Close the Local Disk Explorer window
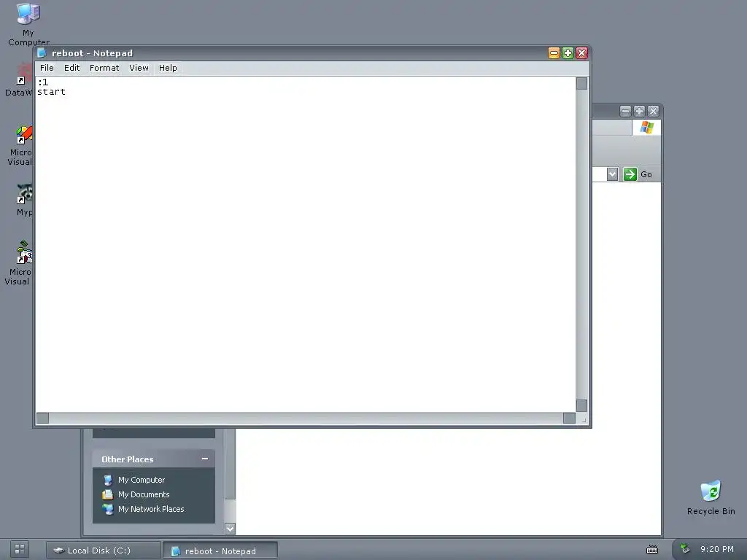This screenshot has width=747, height=560. click(653, 111)
